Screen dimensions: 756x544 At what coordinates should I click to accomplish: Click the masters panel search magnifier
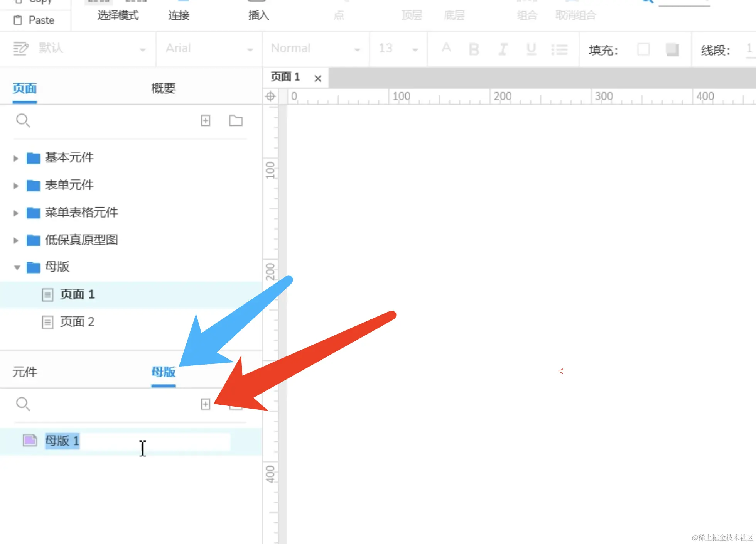pyautogui.click(x=23, y=404)
